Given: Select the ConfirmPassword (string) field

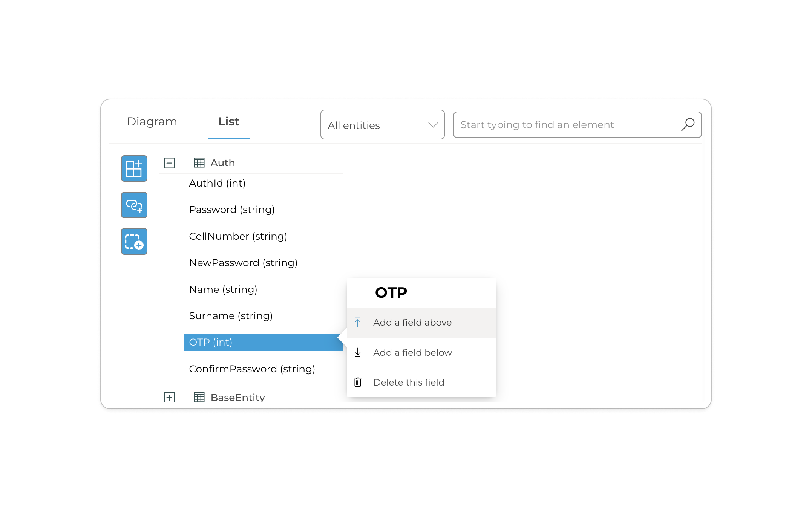Looking at the screenshot, I should click(252, 369).
